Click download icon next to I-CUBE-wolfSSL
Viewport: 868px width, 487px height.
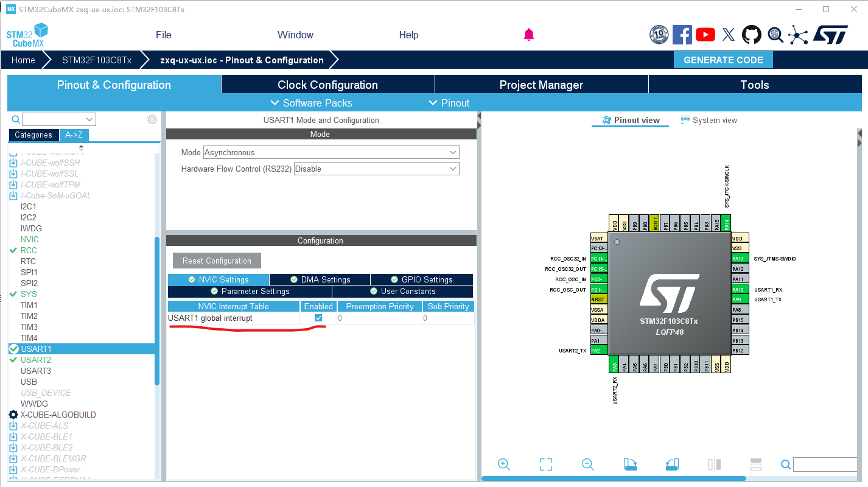pyautogui.click(x=13, y=173)
